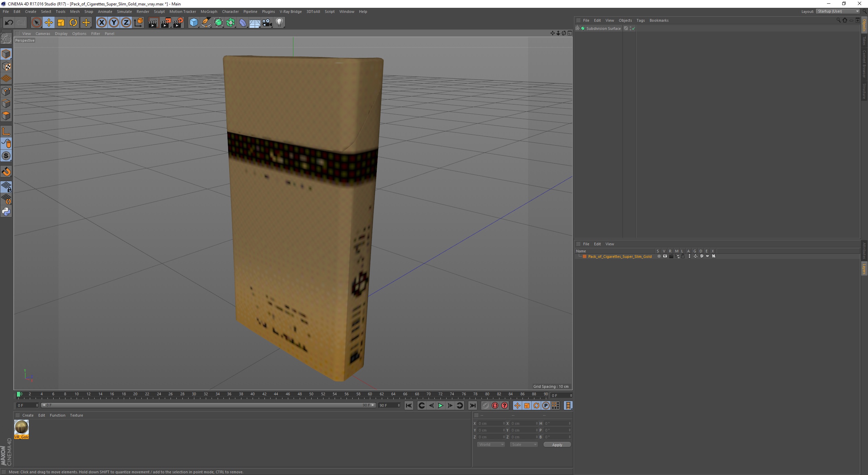The height and width of the screenshot is (475, 868).
Task: Expand the Subdivision Surface object tree
Action: click(577, 28)
